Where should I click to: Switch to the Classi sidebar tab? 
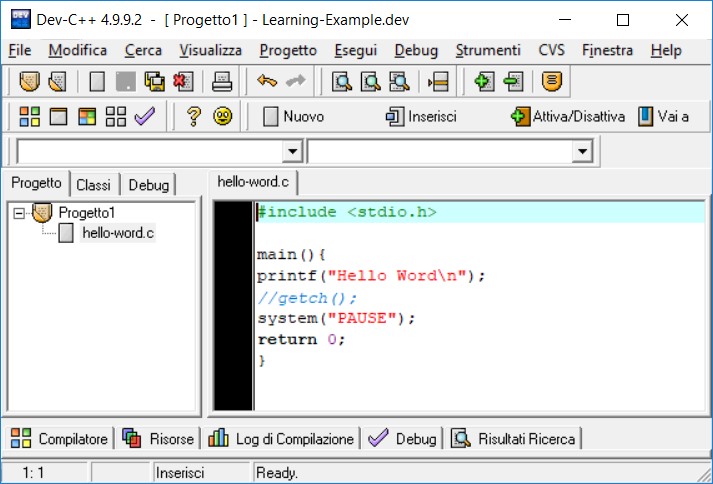[93, 185]
